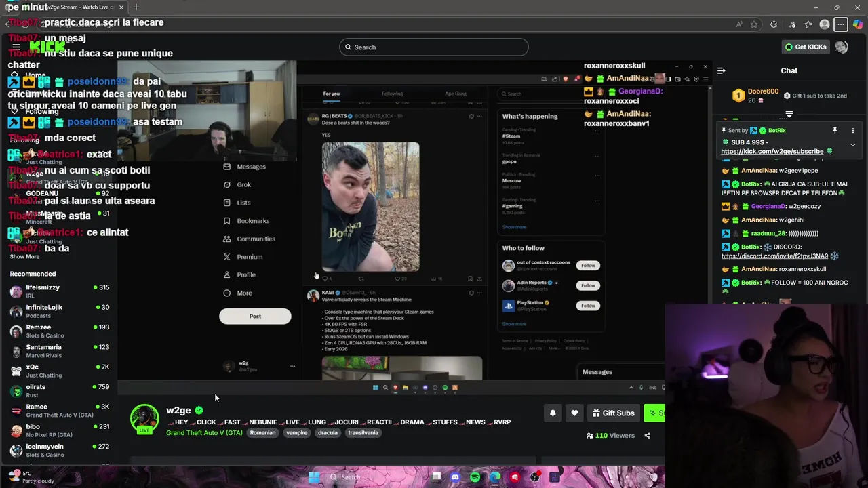Click the reply icon under the BEATS tweet
This screenshot has height=488, width=868.
coord(325,278)
